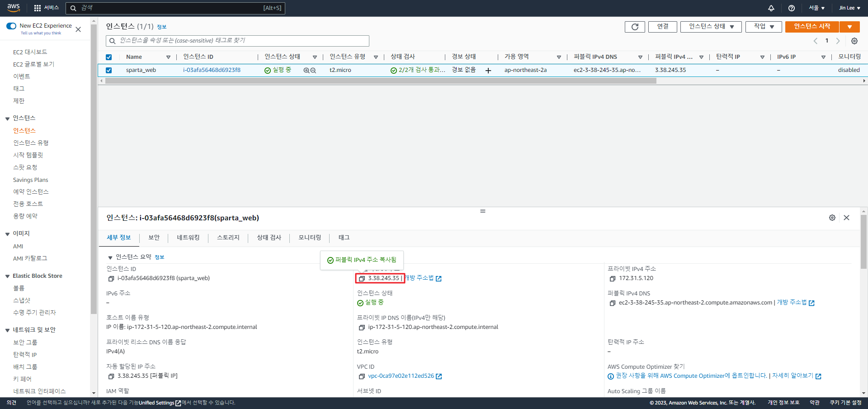
Task: Collapse the Images sidebar section
Action: tap(7, 234)
